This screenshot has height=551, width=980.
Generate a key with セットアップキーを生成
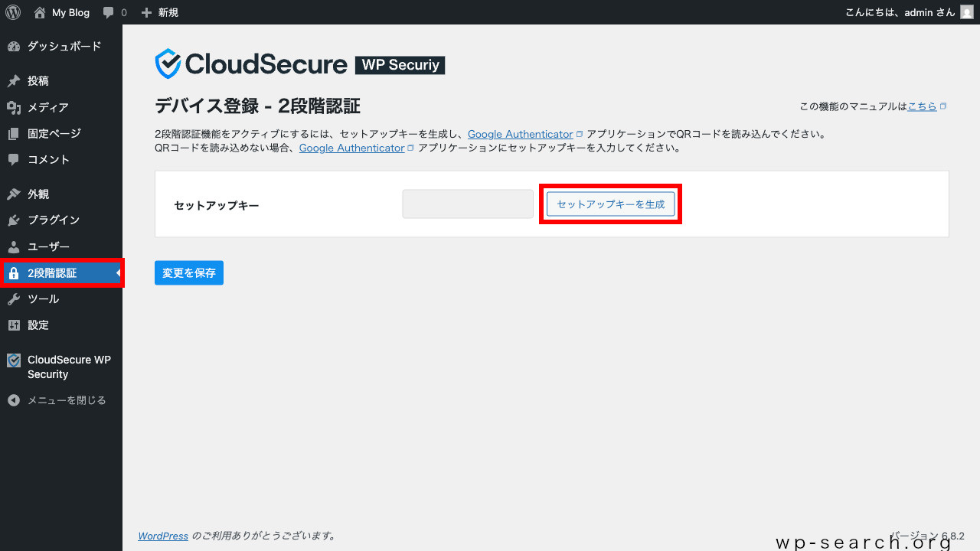[610, 204]
